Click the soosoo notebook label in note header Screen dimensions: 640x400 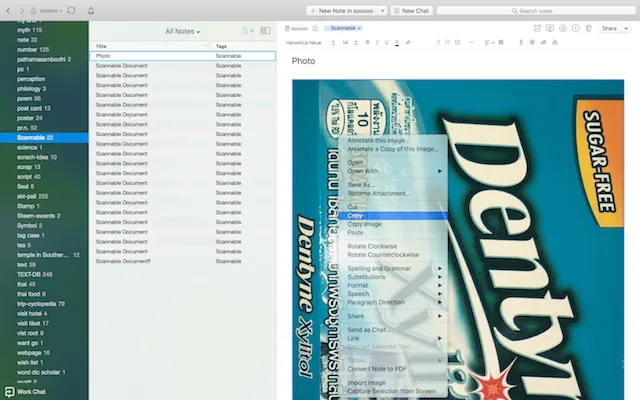(x=297, y=29)
